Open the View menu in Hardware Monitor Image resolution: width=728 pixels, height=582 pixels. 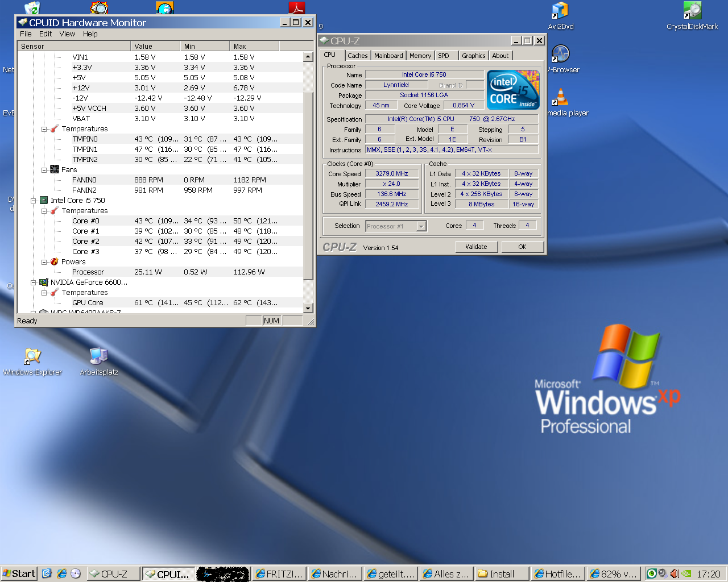[67, 34]
